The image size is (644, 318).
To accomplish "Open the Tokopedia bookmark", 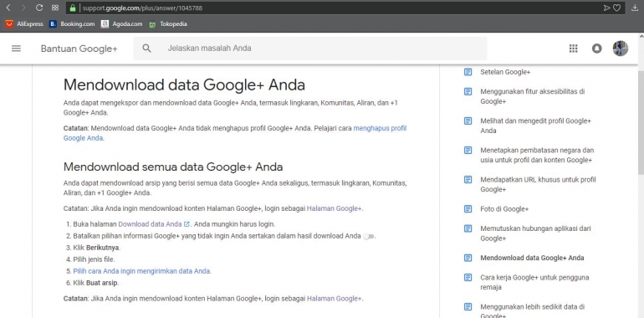I will [x=168, y=23].
